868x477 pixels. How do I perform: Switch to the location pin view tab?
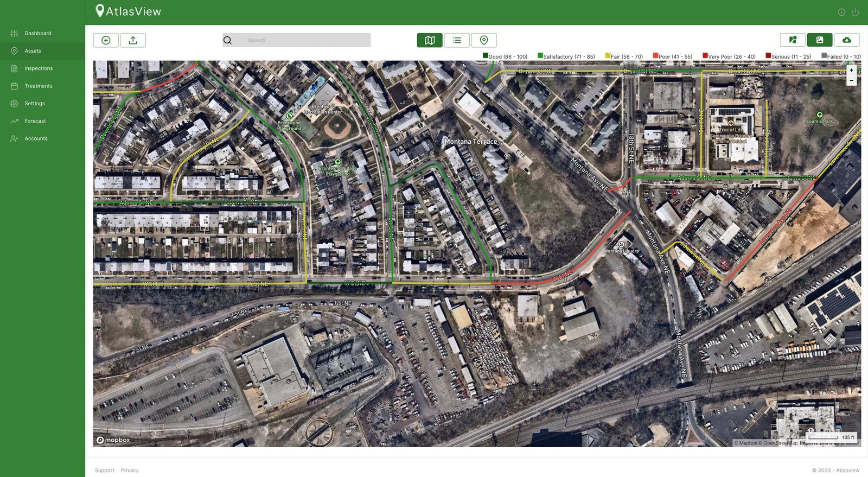[484, 40]
